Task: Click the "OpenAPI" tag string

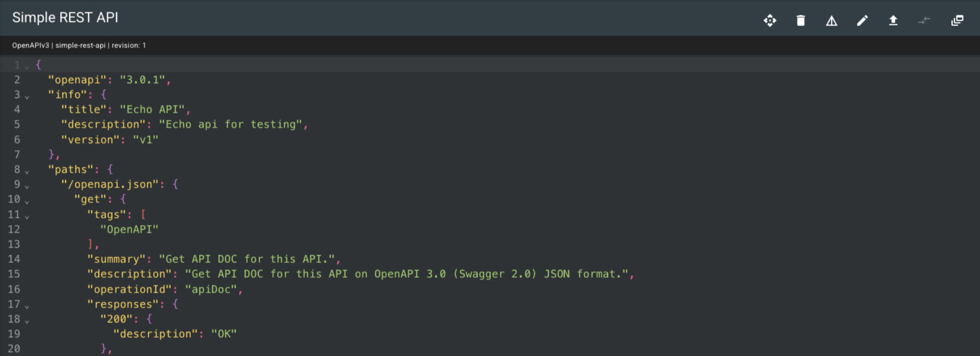Action: [x=129, y=229]
